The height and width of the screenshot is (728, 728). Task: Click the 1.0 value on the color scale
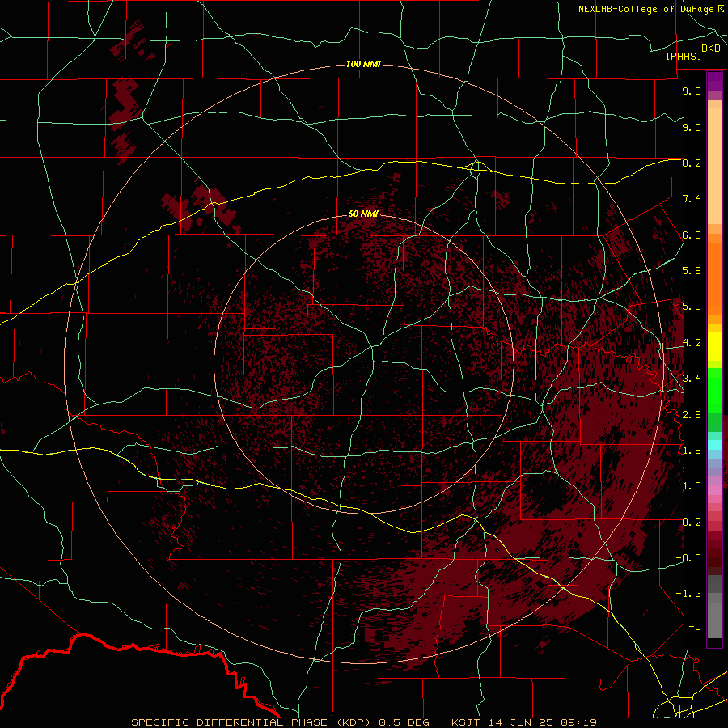click(692, 486)
